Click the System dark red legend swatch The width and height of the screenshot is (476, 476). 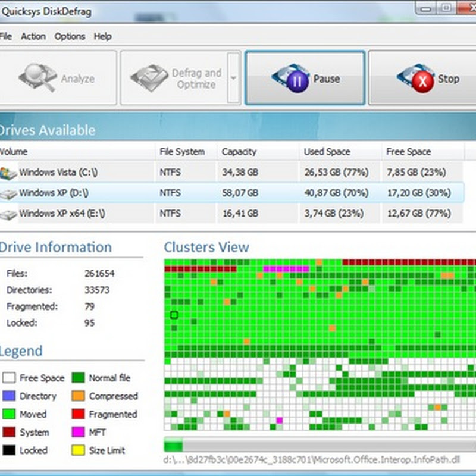9,432
